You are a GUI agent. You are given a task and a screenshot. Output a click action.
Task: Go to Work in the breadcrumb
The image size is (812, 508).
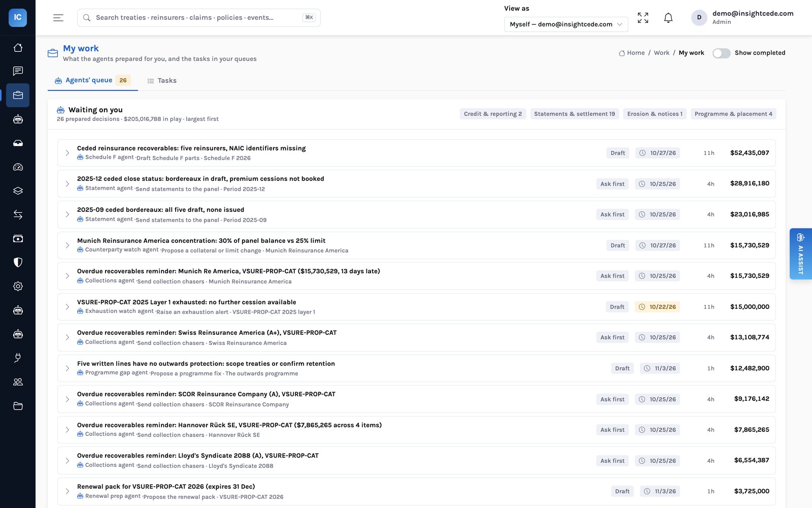662,53
